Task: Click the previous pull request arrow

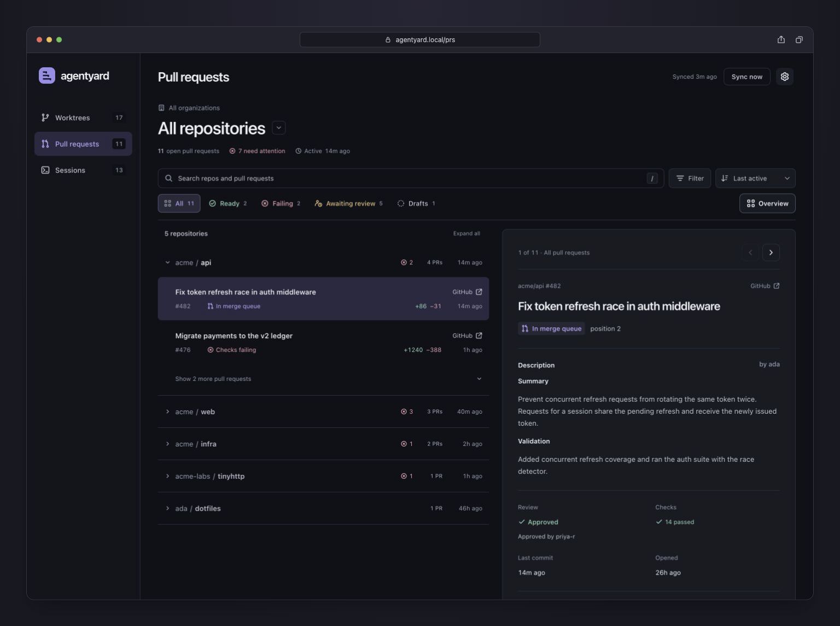Action: point(750,252)
